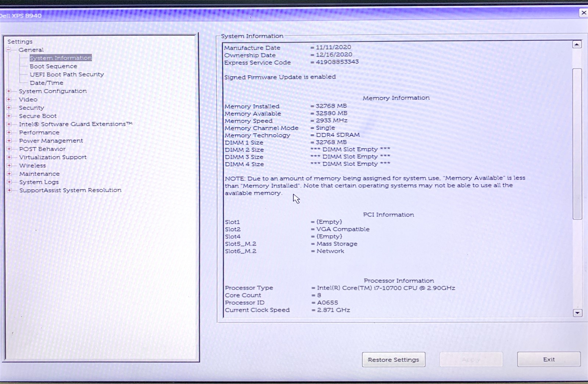The width and height of the screenshot is (588, 384).
Task: Click Core Count value 8
Action: click(319, 295)
